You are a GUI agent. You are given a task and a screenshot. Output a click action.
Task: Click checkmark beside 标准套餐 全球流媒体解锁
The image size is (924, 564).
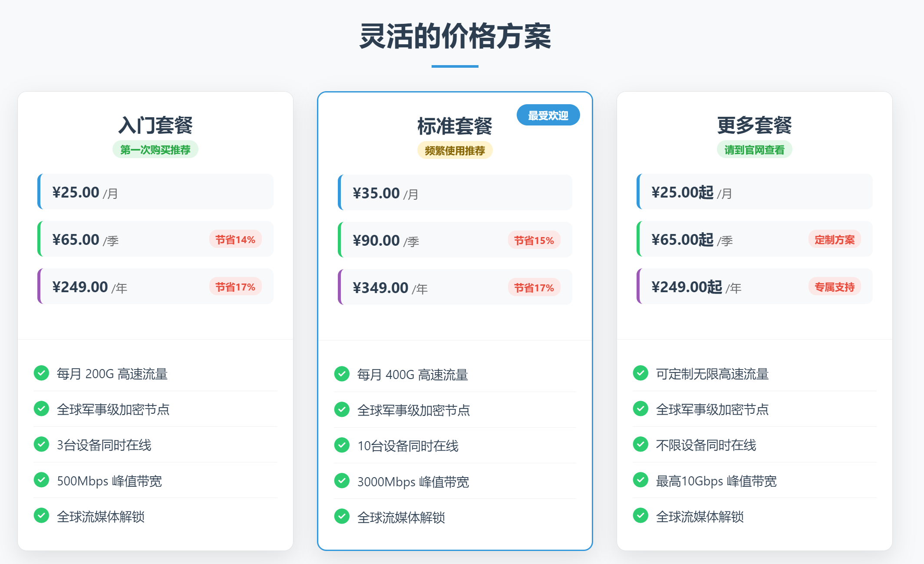coord(342,516)
